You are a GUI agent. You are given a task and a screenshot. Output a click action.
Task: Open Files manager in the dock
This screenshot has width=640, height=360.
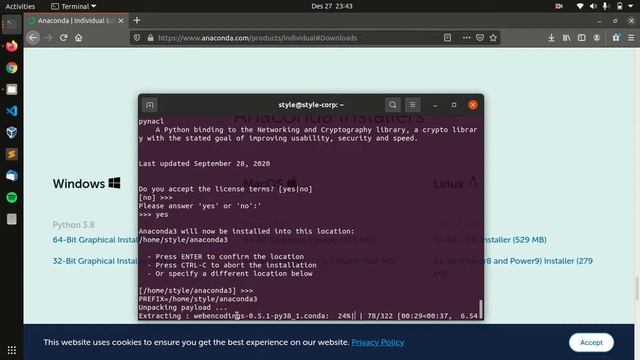point(11,89)
